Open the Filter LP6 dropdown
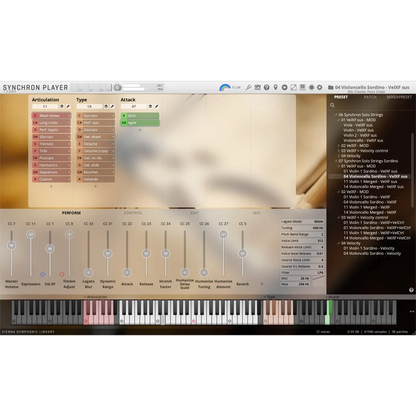Screen dimensions: 416x416 tap(302, 273)
